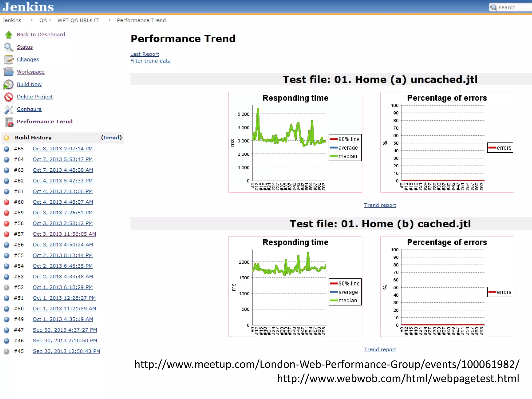
Task: Click the grey status ball for build #52
Action: click(7, 287)
